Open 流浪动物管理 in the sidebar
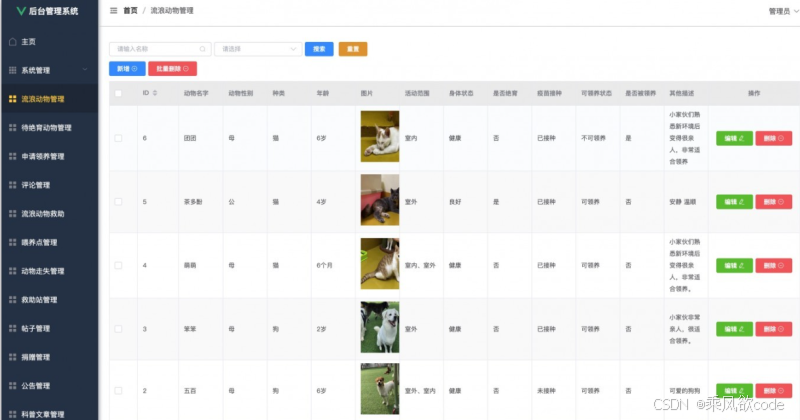The width and height of the screenshot is (800, 420). (x=49, y=99)
